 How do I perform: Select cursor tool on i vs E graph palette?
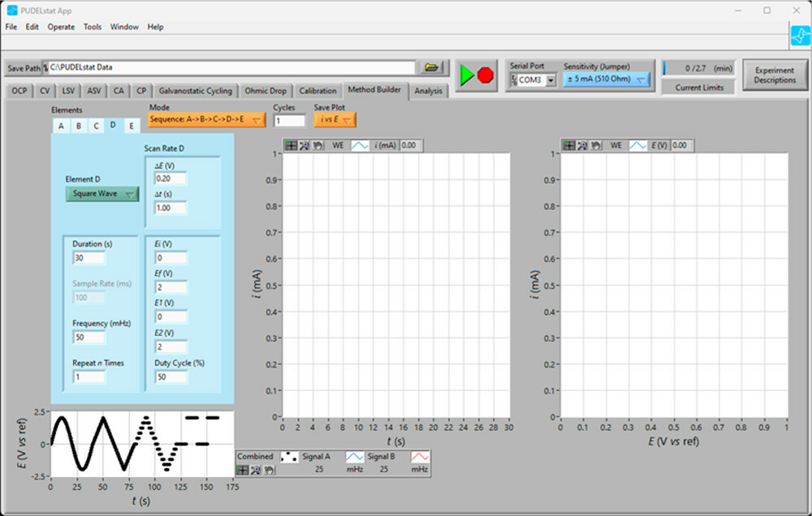point(569,145)
